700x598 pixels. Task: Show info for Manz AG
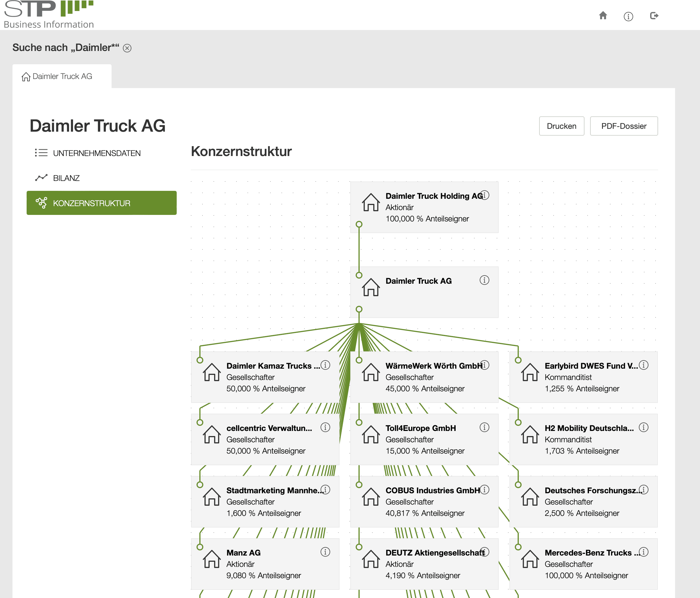(325, 552)
